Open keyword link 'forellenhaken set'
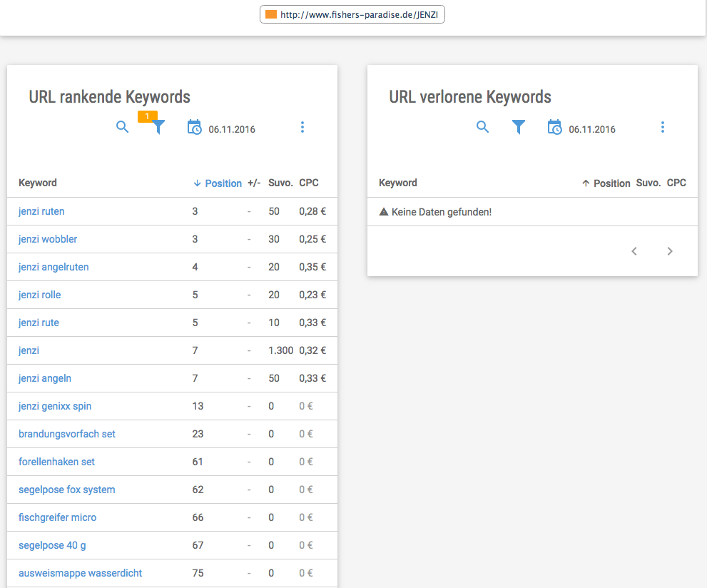Viewport: 707px width, 588px height. 57,462
